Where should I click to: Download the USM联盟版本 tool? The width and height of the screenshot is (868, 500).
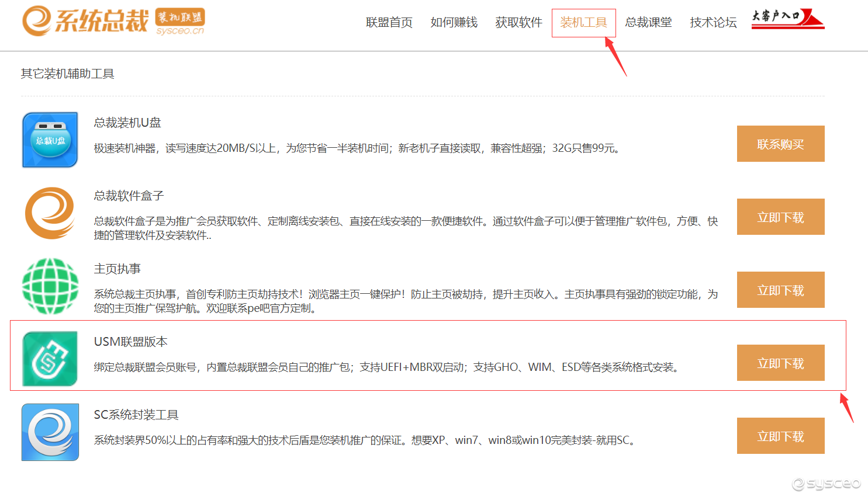(780, 363)
